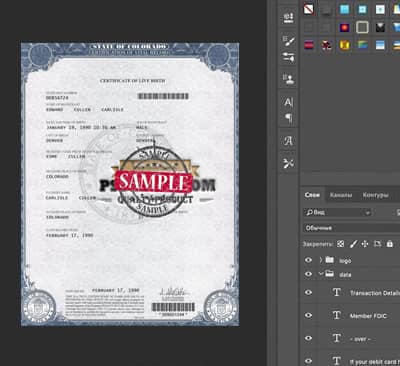Select the data layer group name
This screenshot has height=366, width=400.
[x=345, y=275]
